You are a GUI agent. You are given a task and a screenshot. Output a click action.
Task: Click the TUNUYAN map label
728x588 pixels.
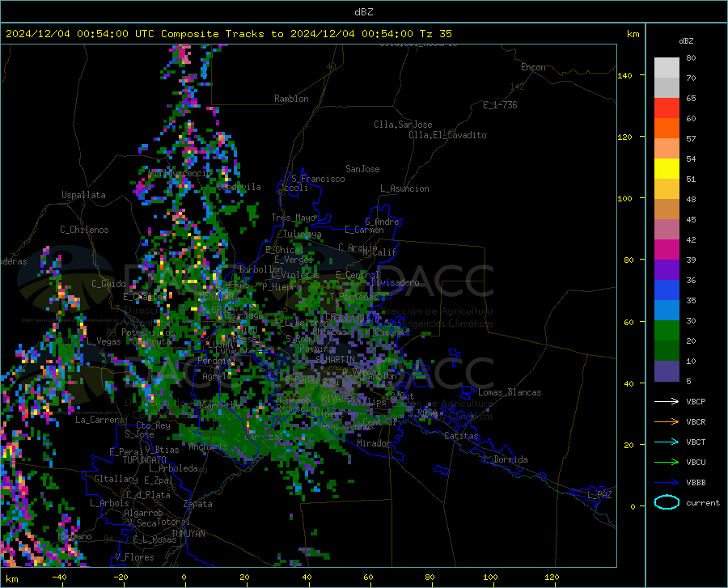(188, 534)
